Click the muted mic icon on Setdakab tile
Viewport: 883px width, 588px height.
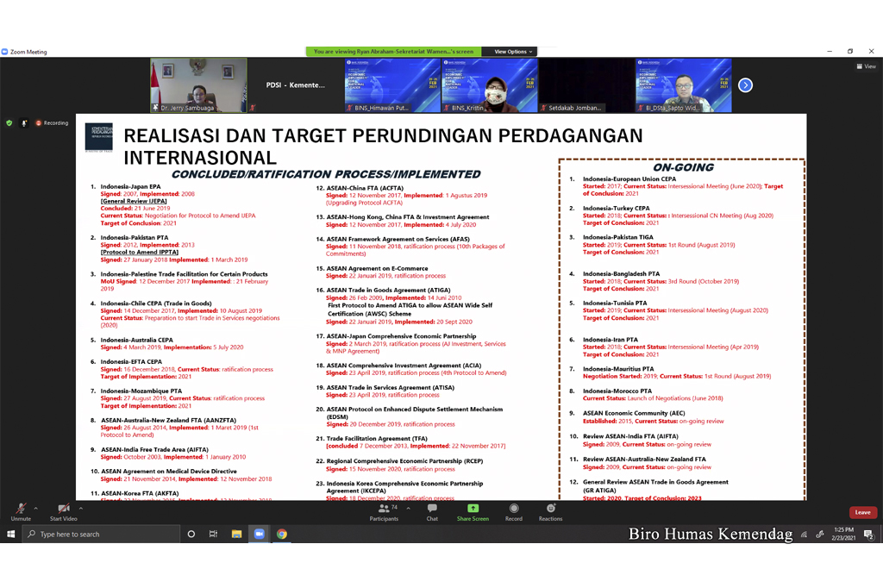(543, 107)
